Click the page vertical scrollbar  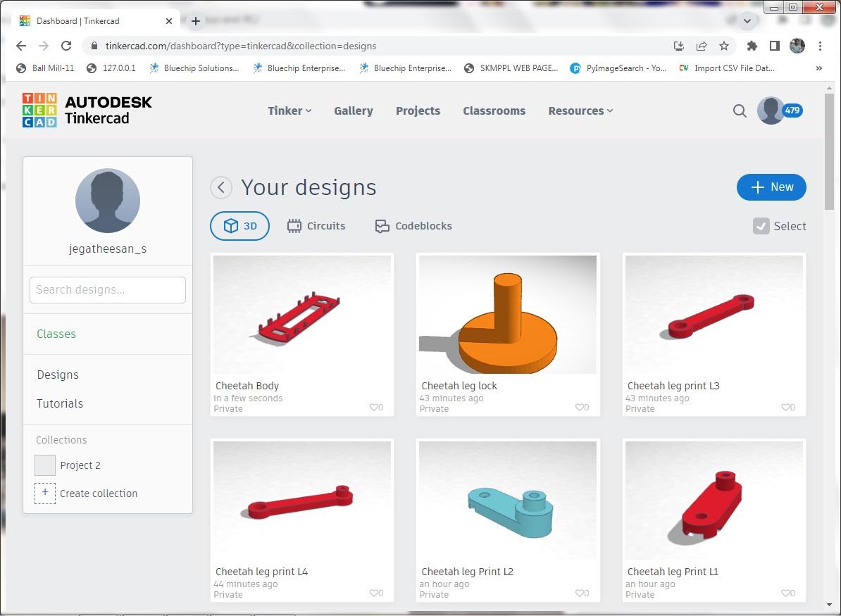click(829, 152)
